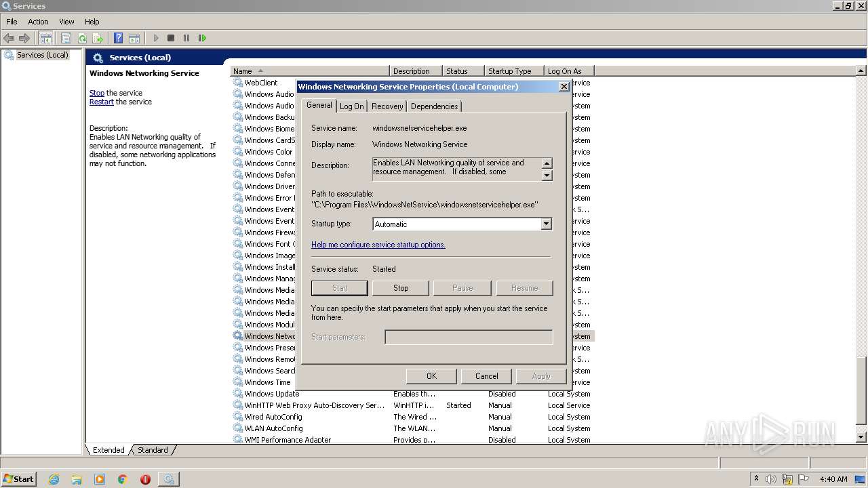
Task: Click the Export List toolbar icon
Action: [98, 38]
